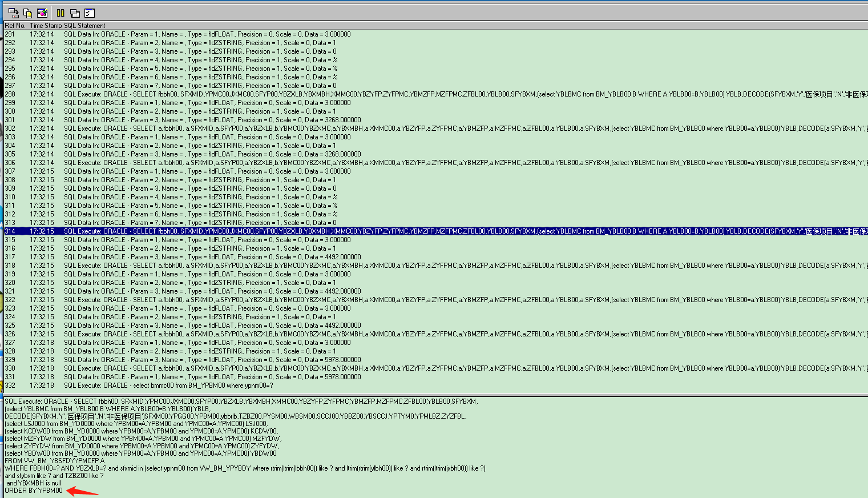The image size is (868, 498).
Task: Click the MZFYDW subquery line in detail pane
Action: point(143,439)
